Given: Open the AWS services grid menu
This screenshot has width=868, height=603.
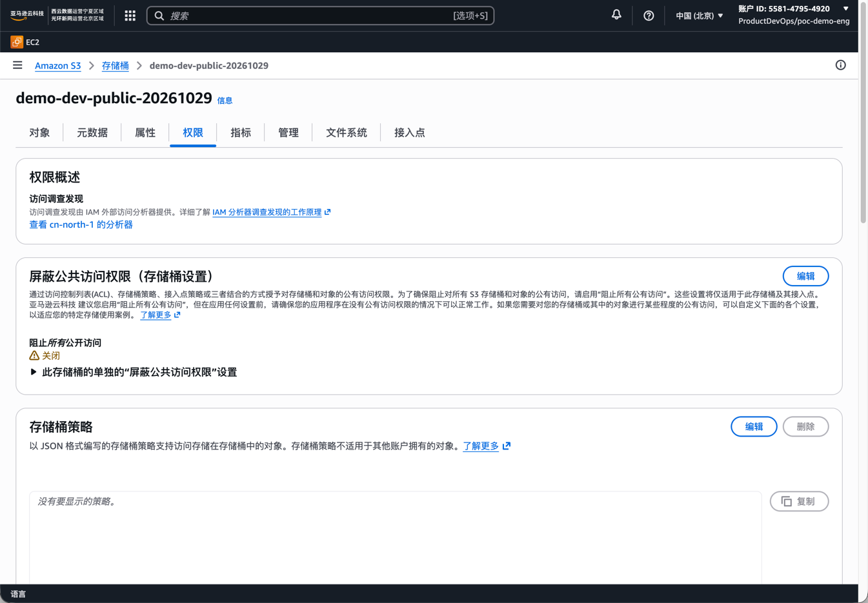Looking at the screenshot, I should [130, 15].
